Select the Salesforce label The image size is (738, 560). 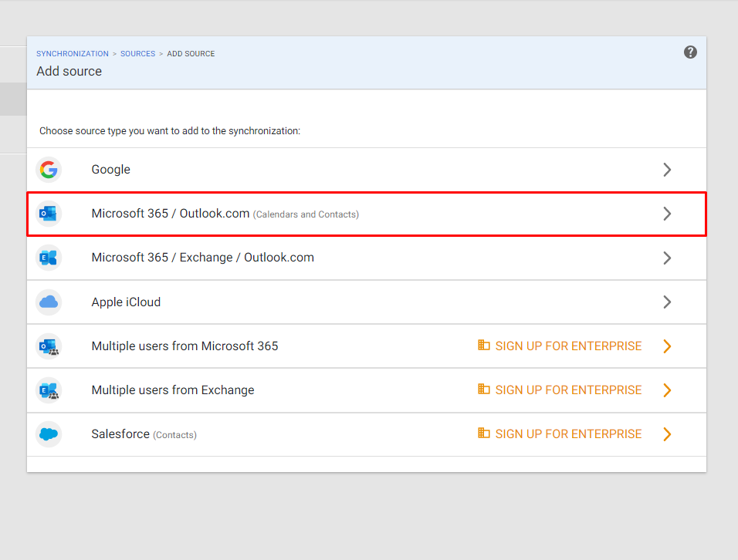pos(120,434)
